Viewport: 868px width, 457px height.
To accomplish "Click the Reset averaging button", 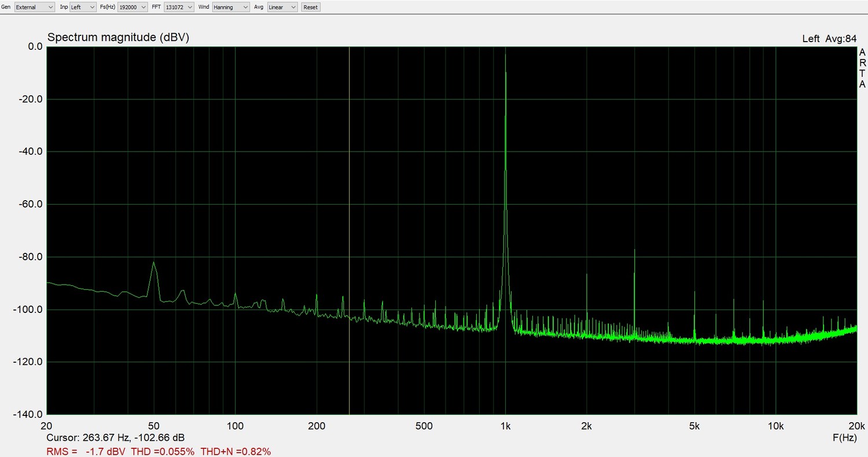I will pos(311,7).
